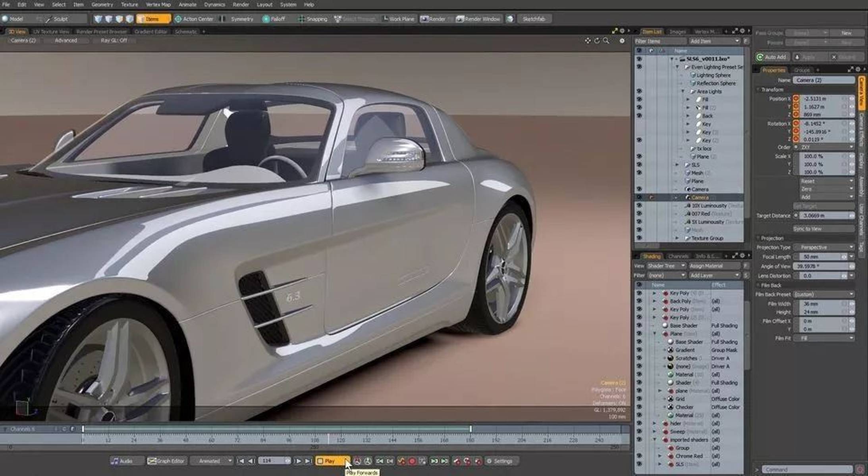Image resolution: width=868 pixels, height=476 pixels.
Task: Toggle Rotation Y keyframe circle
Action: pyautogui.click(x=796, y=131)
